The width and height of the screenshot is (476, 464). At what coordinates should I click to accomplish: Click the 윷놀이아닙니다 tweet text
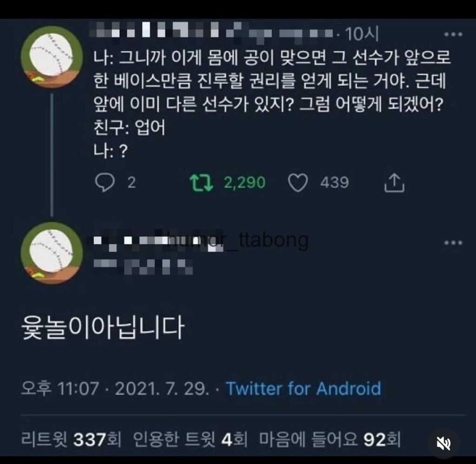104,329
